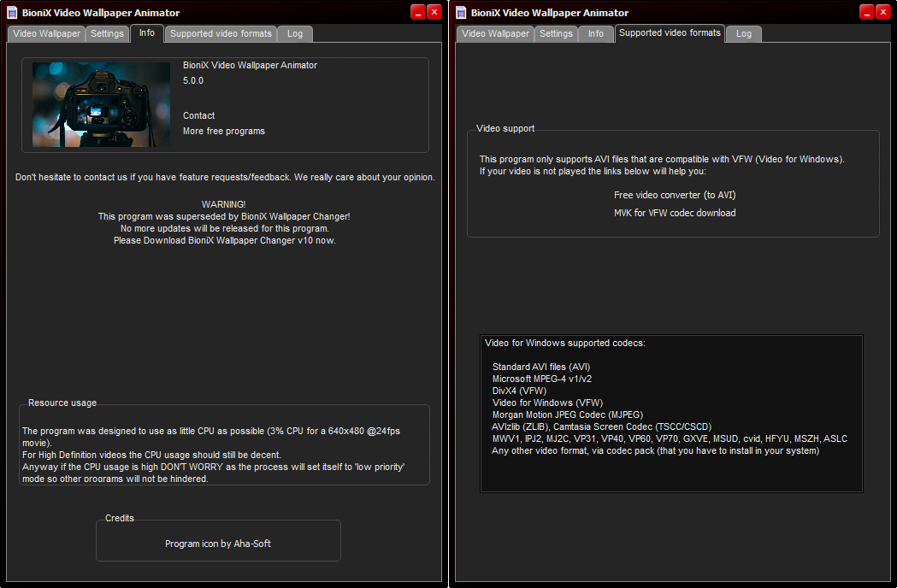Click 'Video for Windows supported codecs:' heading
The height and width of the screenshot is (588, 897).
tap(564, 343)
